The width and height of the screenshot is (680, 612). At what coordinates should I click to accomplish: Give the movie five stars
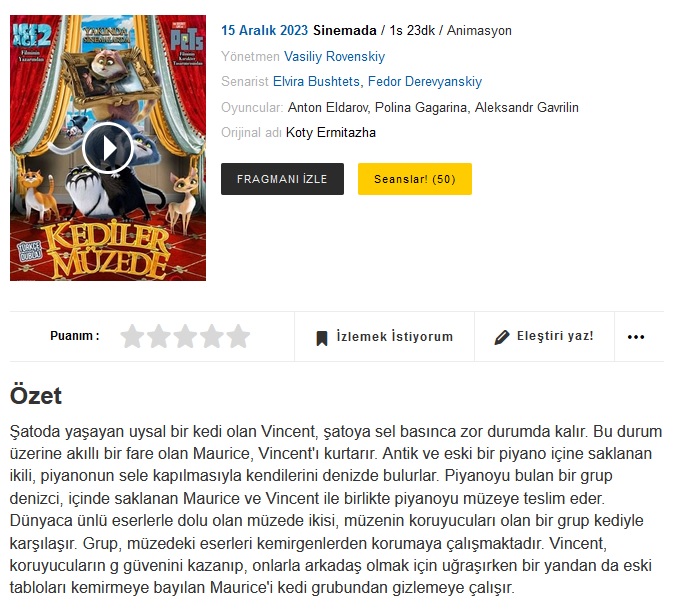(x=239, y=336)
